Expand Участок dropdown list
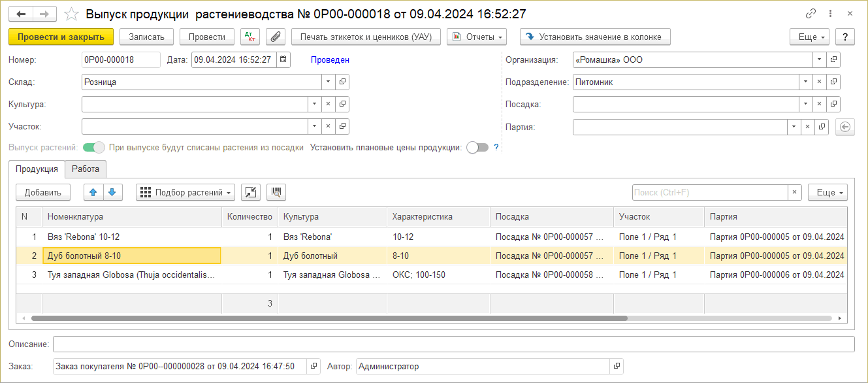 point(314,126)
